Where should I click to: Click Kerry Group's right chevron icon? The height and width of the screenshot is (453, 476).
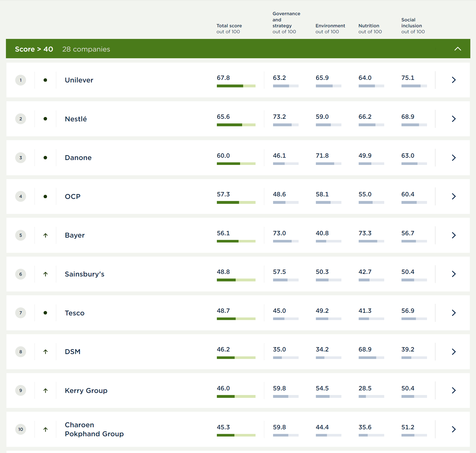pos(454,390)
